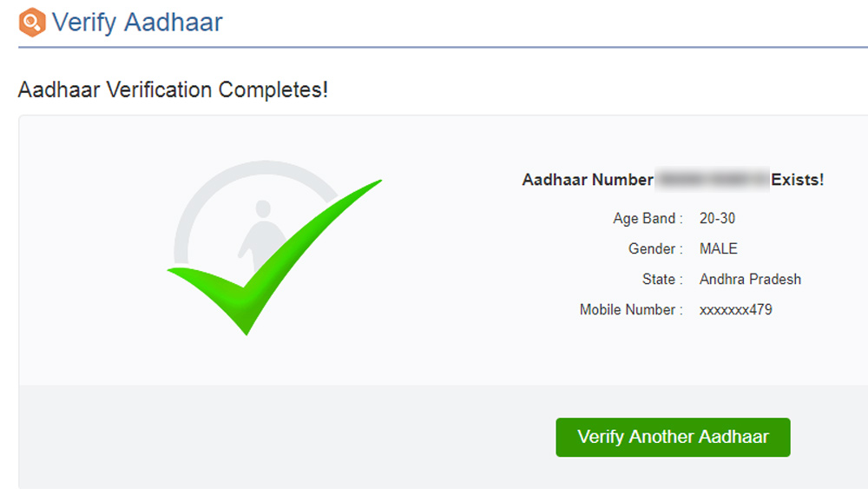Click the orange Verify Aadhaar hexagon icon
The height and width of the screenshot is (489, 868).
tap(32, 22)
